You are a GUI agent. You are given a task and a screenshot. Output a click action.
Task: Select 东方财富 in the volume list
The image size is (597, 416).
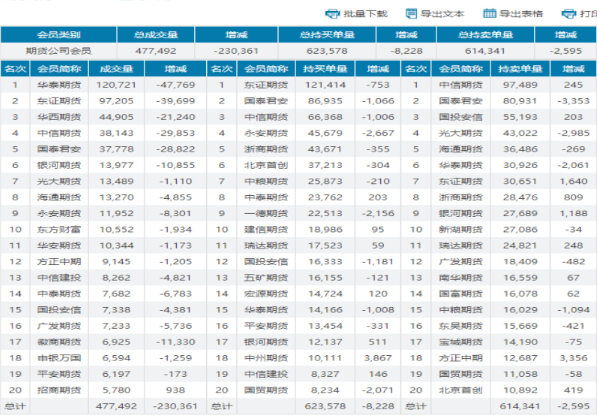[59, 230]
